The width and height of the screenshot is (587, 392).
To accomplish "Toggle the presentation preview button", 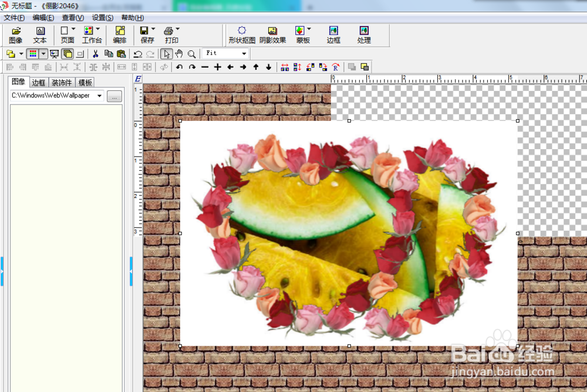I will 54,54.
